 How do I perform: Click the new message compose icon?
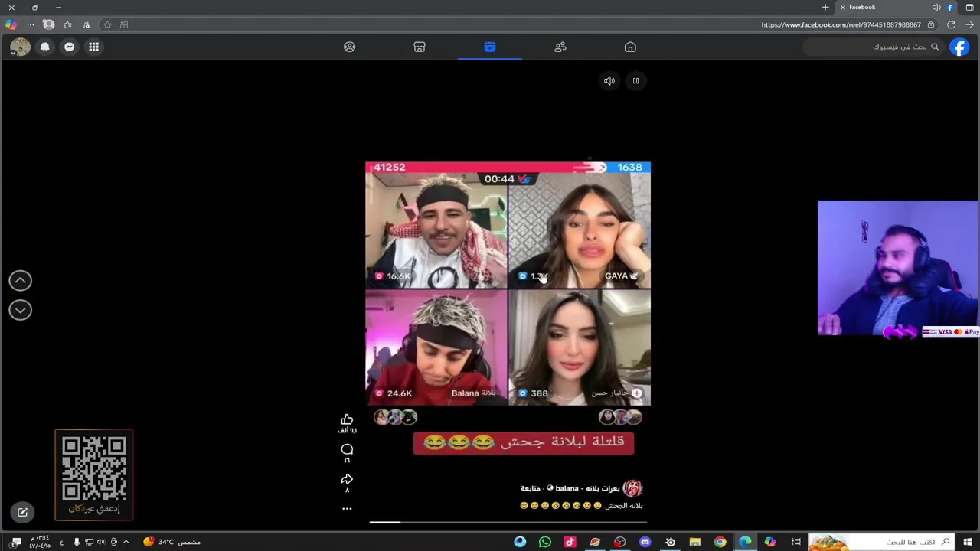pos(22,512)
